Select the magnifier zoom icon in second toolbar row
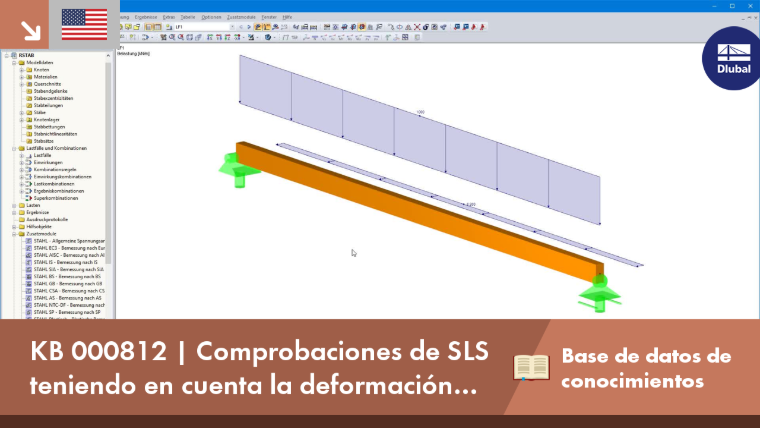This screenshot has width=760, height=428. point(172,37)
